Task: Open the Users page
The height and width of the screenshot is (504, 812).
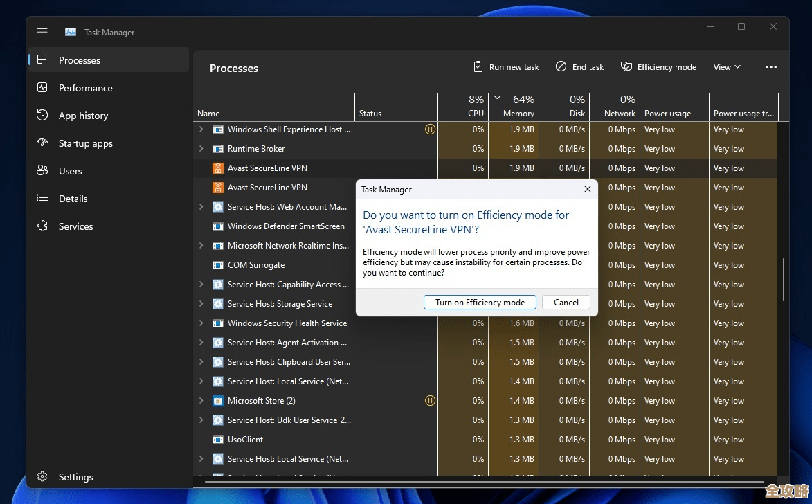Action: coord(70,171)
